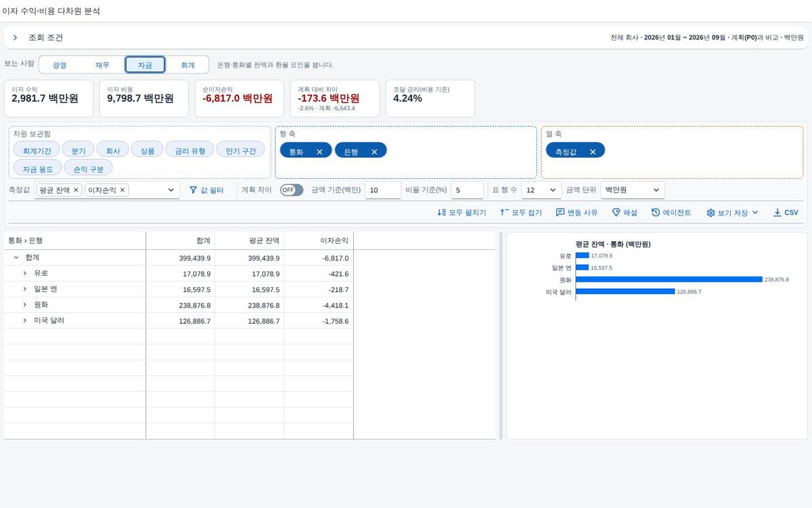Expand the 유로 row
Viewport: 812px width, 508px height.
(24, 273)
